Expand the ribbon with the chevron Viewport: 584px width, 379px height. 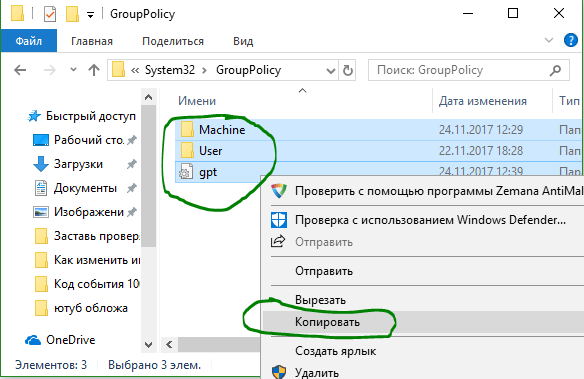click(x=549, y=40)
